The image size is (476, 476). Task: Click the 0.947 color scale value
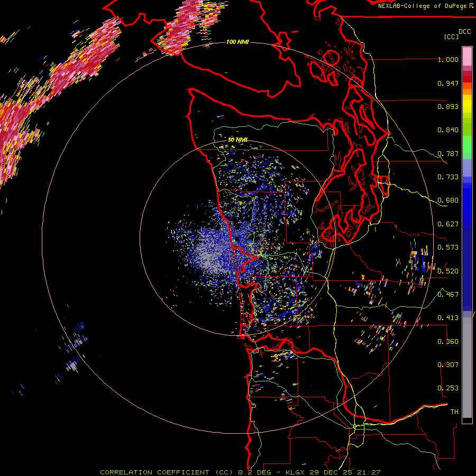pyautogui.click(x=448, y=83)
